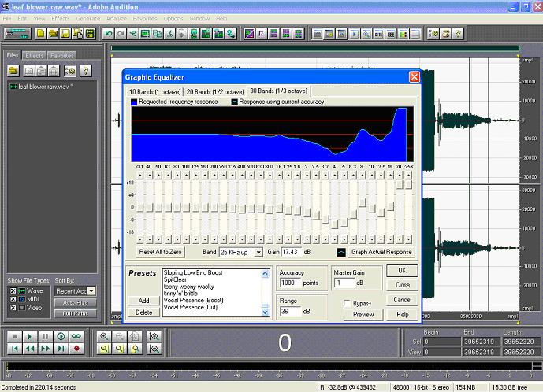This screenshot has height=392, width=543.
Task: Click the Add preset button
Action: [143, 301]
